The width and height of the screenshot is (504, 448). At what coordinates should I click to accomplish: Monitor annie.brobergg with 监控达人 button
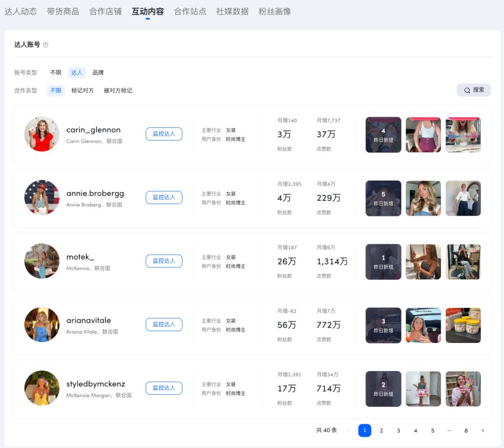164,198
